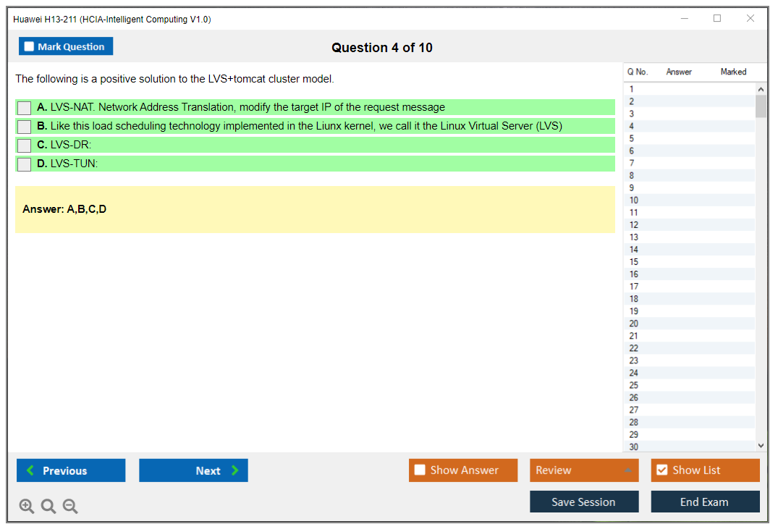This screenshot has width=778, height=532.
Task: Click the zoom out magnifier icon
Action: click(70, 507)
